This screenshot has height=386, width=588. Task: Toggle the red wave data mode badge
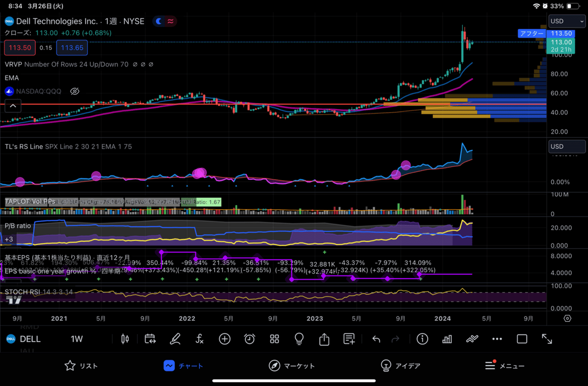click(171, 21)
